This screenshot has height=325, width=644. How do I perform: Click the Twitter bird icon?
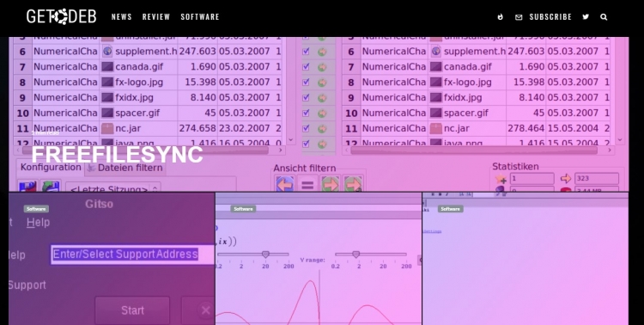(586, 17)
